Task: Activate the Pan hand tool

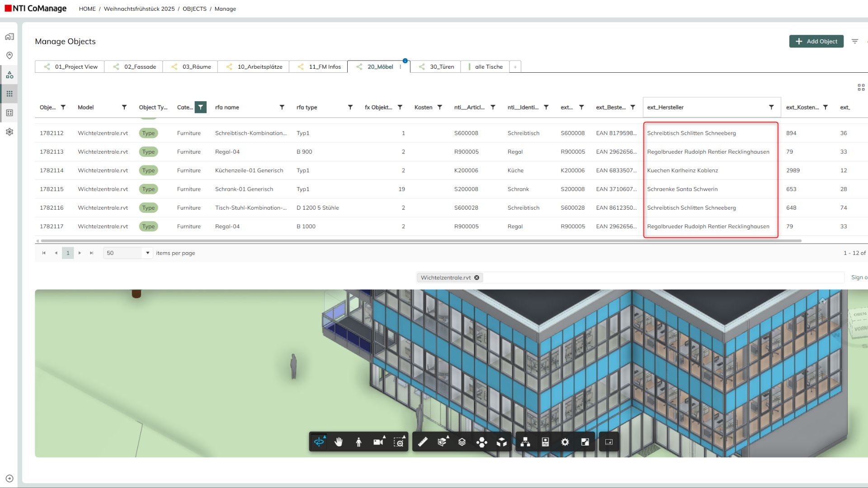Action: coord(339,442)
